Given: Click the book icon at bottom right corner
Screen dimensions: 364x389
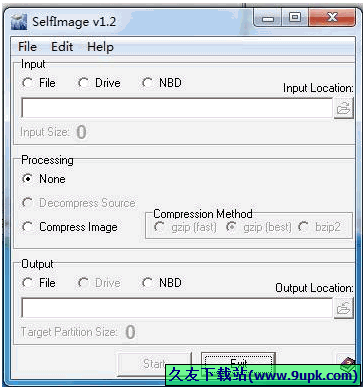Looking at the screenshot, I should (348, 364).
